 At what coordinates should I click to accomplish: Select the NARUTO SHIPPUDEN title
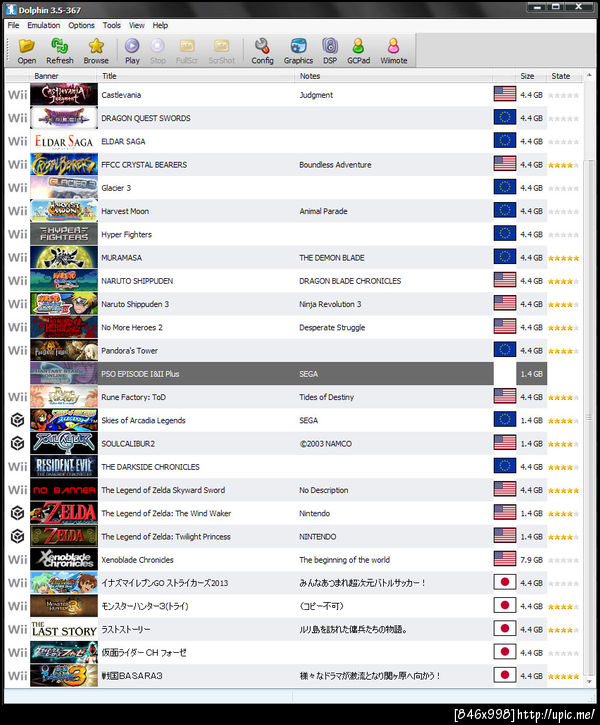coord(137,281)
